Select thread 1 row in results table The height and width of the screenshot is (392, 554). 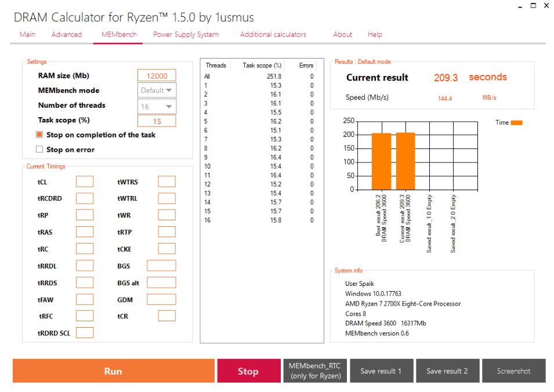259,85
